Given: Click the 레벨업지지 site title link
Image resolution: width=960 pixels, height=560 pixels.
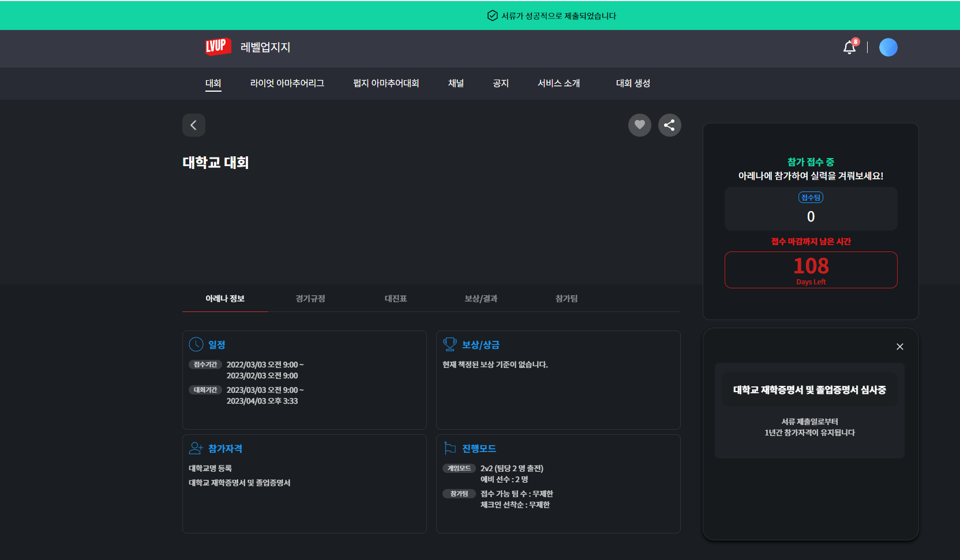Looking at the screenshot, I should [x=265, y=47].
